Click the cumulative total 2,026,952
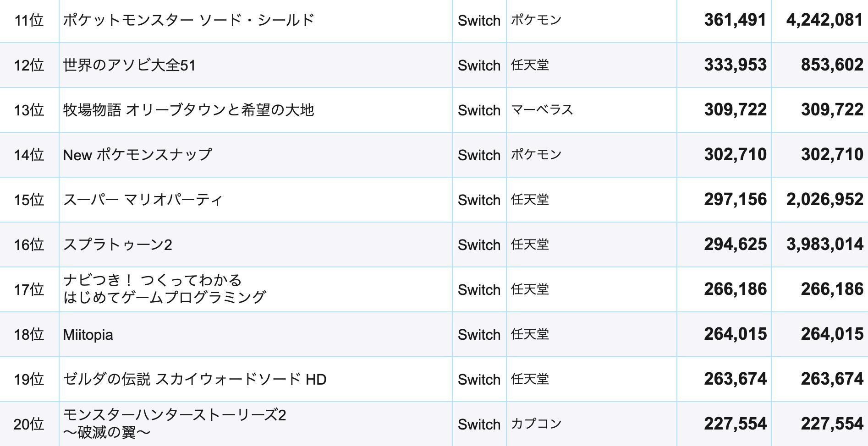 pos(824,200)
